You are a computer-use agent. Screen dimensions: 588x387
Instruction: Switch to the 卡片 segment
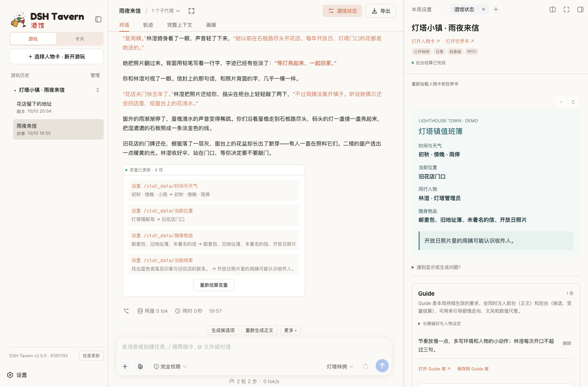80,39
